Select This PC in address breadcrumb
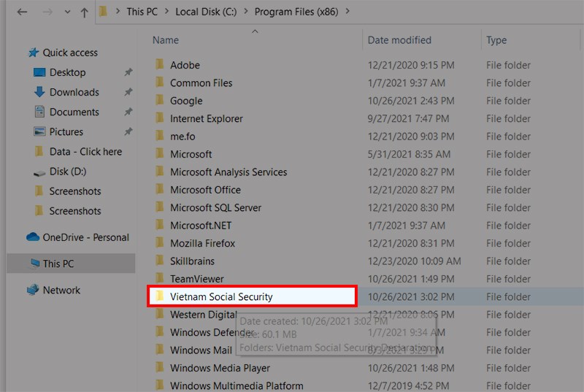The width and height of the screenshot is (584, 392). 142,12
